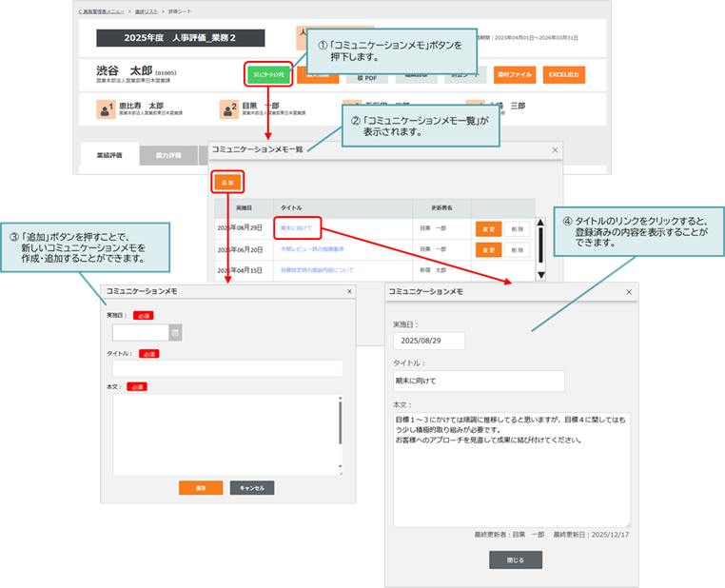Click the evaluator 2 avatar icon for 目黒 一郎

[x=228, y=109]
